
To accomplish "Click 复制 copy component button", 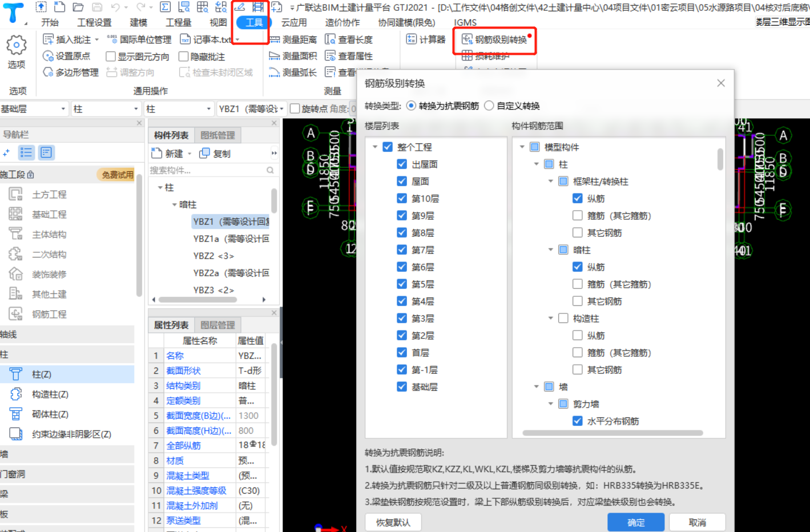I will point(215,154).
